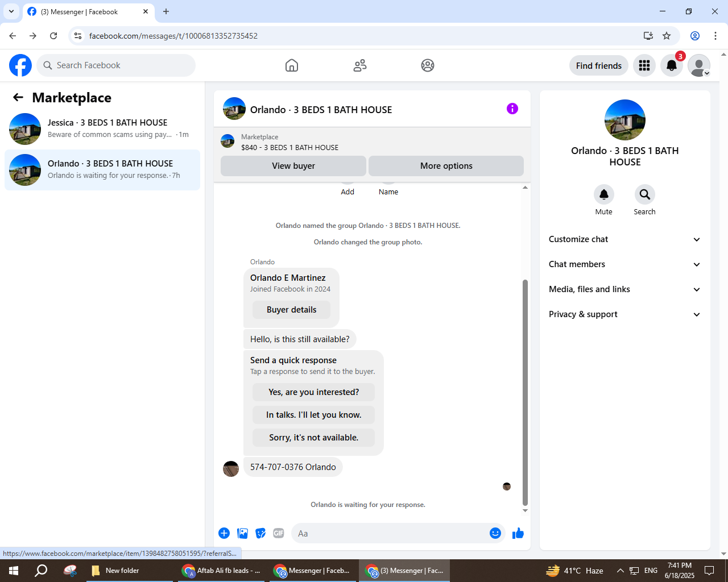The image size is (728, 582).
Task: Open Chrome's three-dot menu
Action: click(x=715, y=36)
